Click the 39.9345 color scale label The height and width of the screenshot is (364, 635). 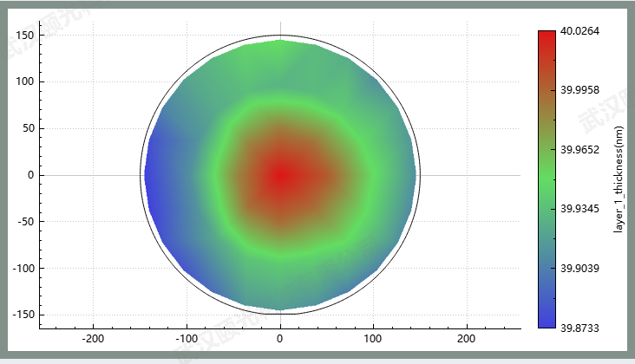[580, 209]
